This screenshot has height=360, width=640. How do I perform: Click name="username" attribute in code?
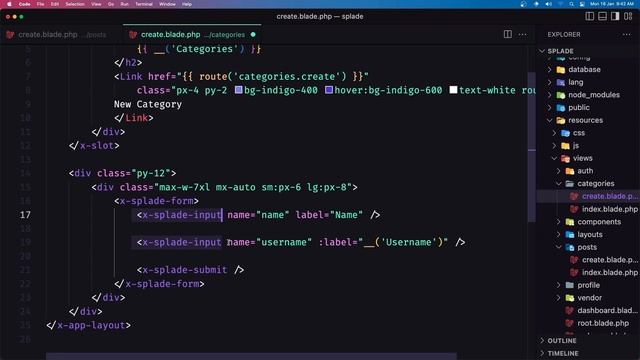pyautogui.click(x=270, y=242)
